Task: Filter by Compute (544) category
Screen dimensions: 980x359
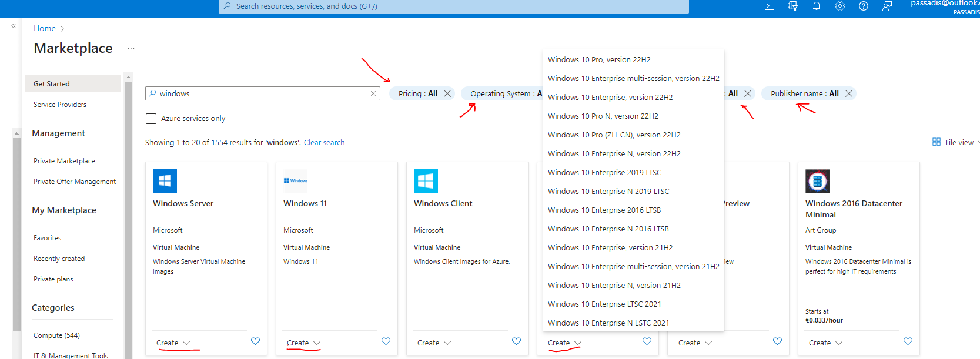Action: [x=56, y=335]
